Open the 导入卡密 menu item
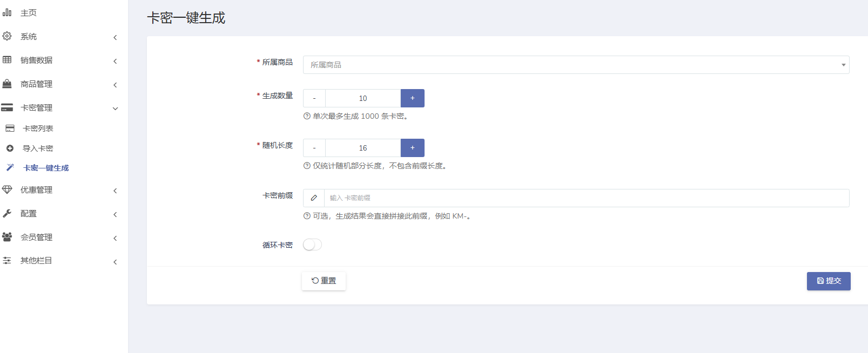This screenshot has width=868, height=353. [38, 148]
